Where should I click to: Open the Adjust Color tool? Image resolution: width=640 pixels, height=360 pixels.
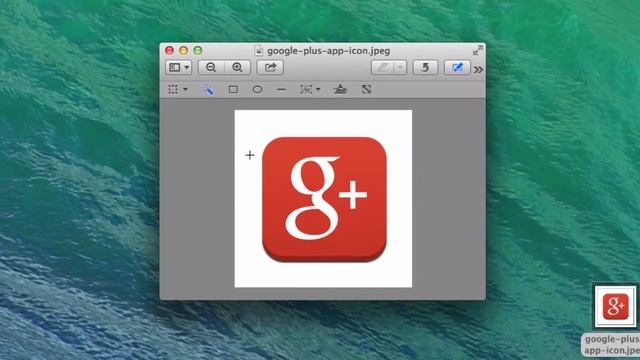340,89
